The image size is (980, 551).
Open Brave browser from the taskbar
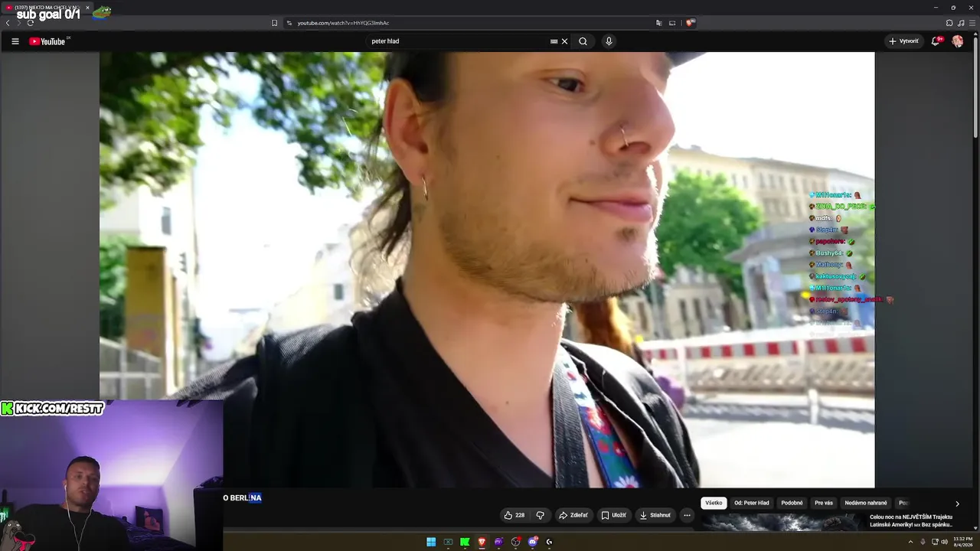coord(482,542)
